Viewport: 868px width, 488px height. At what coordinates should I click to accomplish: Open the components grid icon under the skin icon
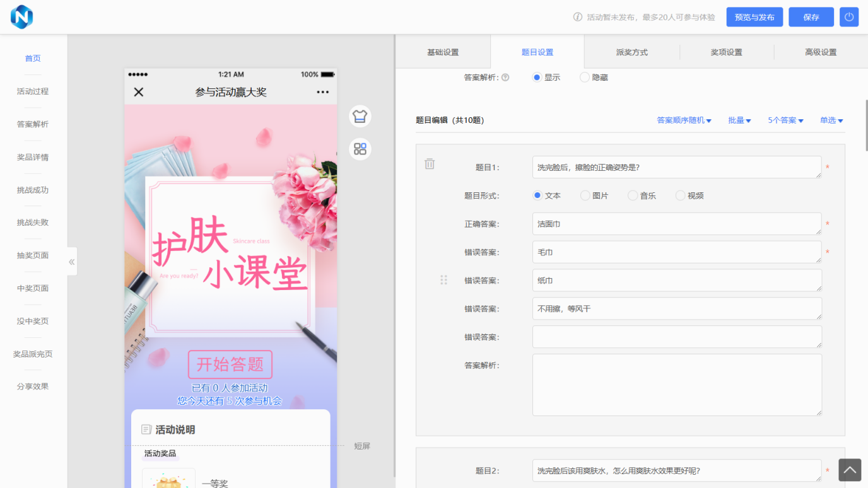[360, 149]
